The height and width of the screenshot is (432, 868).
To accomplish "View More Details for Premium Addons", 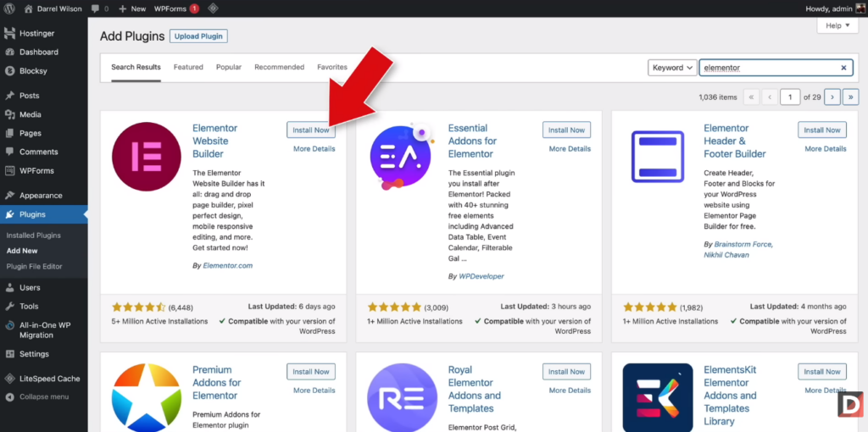I will click(314, 390).
